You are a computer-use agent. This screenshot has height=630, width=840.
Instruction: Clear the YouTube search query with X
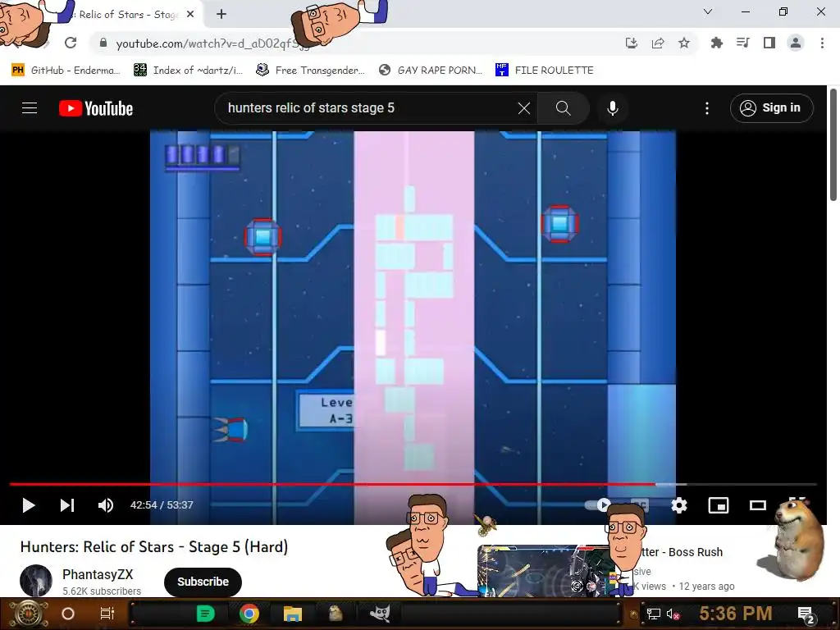pyautogui.click(x=524, y=108)
